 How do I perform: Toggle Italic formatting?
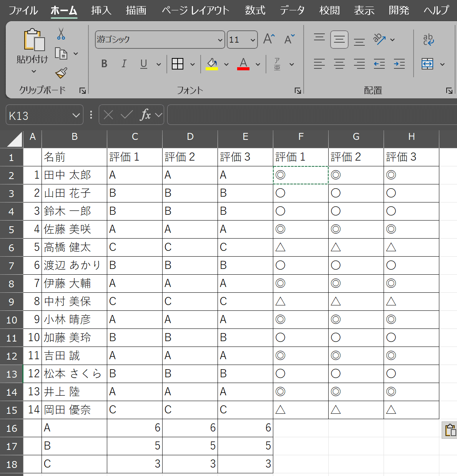(x=124, y=64)
